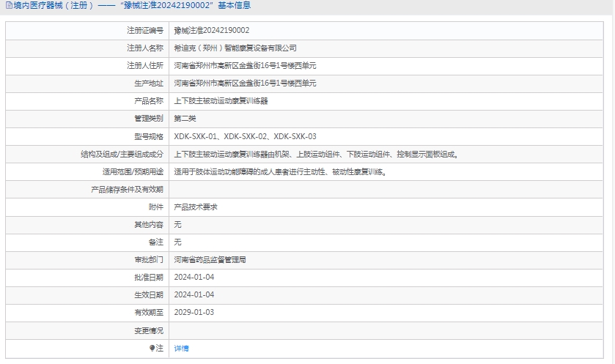
Task: Click the 有效期至 date 2029-01-03
Action: point(194,313)
